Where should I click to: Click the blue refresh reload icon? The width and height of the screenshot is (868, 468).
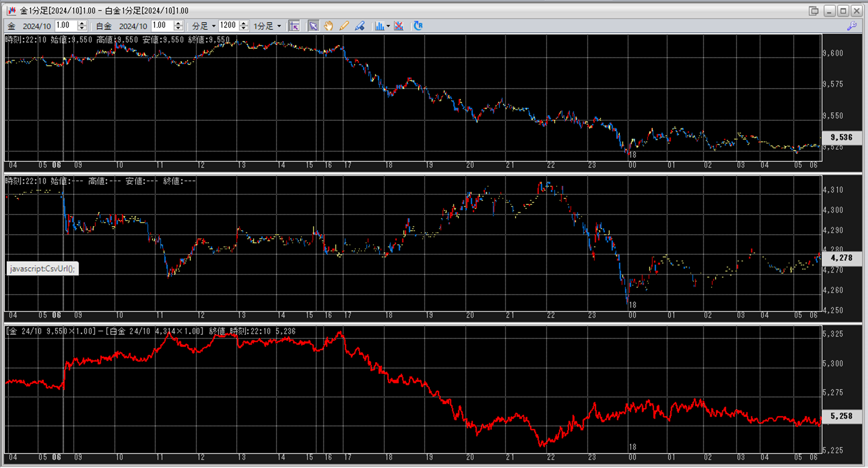point(418,26)
